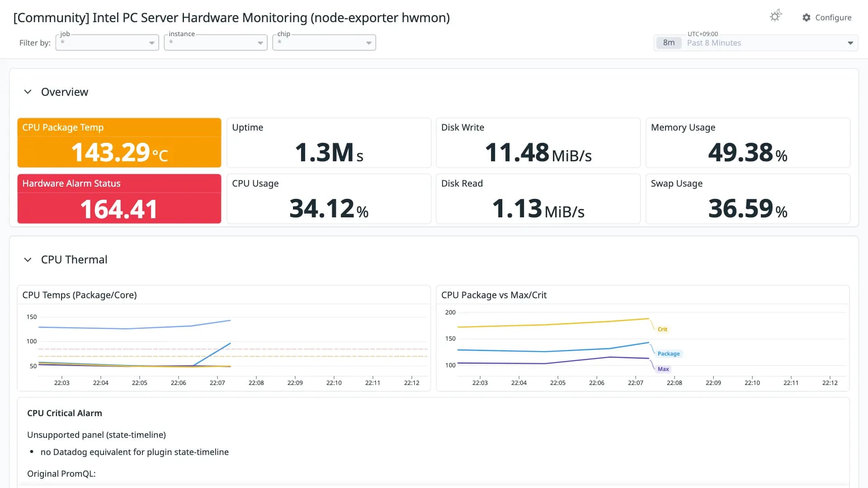The width and height of the screenshot is (868, 488).
Task: Click the Original PromQL: label
Action: (61, 474)
